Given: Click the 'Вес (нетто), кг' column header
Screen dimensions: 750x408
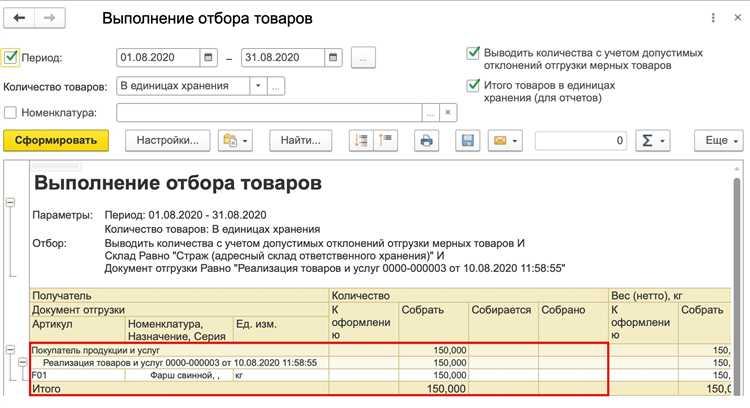Looking at the screenshot, I should (670, 296).
